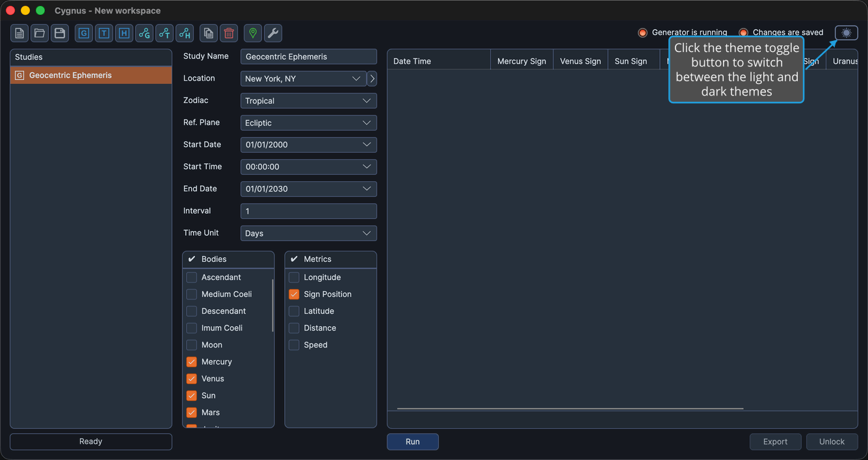This screenshot has height=460, width=868.
Task: Click the node-link H toolbar icon
Action: click(185, 33)
